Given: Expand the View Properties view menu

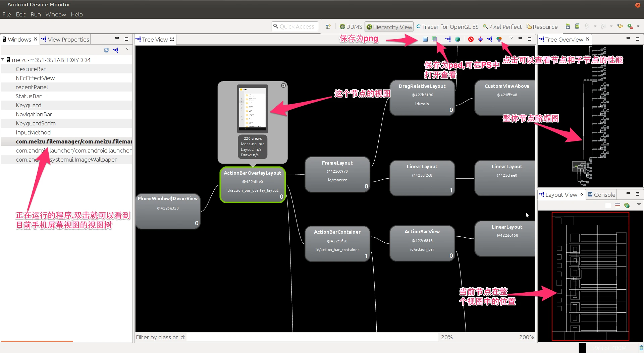Looking at the screenshot, I should (127, 49).
